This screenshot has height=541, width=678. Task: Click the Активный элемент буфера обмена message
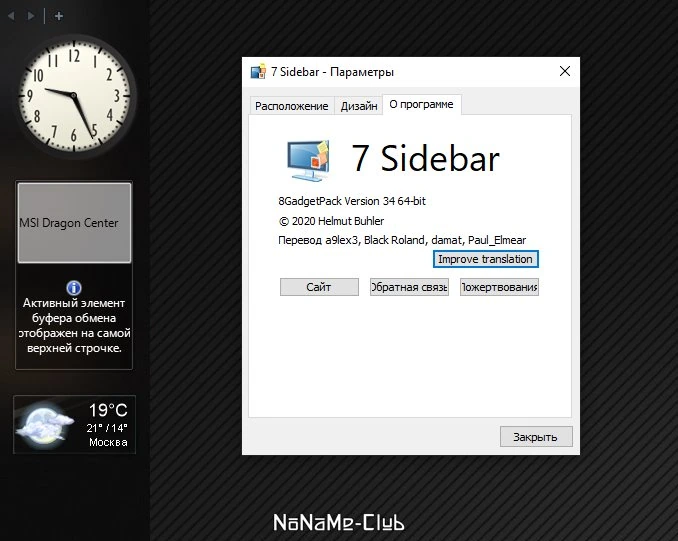click(x=74, y=326)
